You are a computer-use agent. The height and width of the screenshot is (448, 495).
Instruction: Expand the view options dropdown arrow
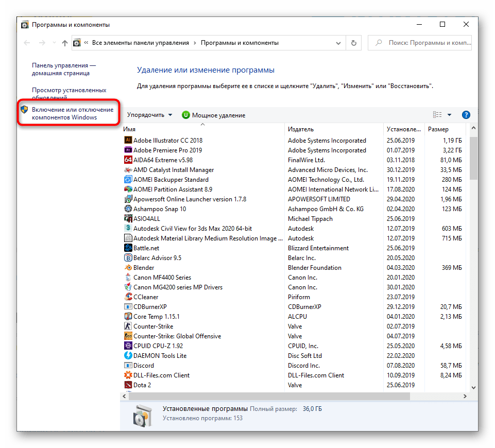[449, 115]
